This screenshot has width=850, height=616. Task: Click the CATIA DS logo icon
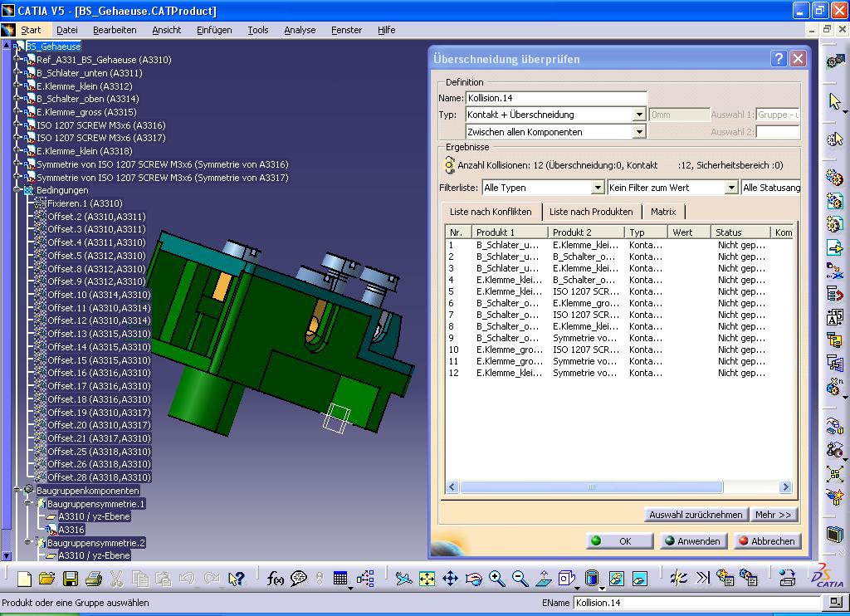pos(828,576)
